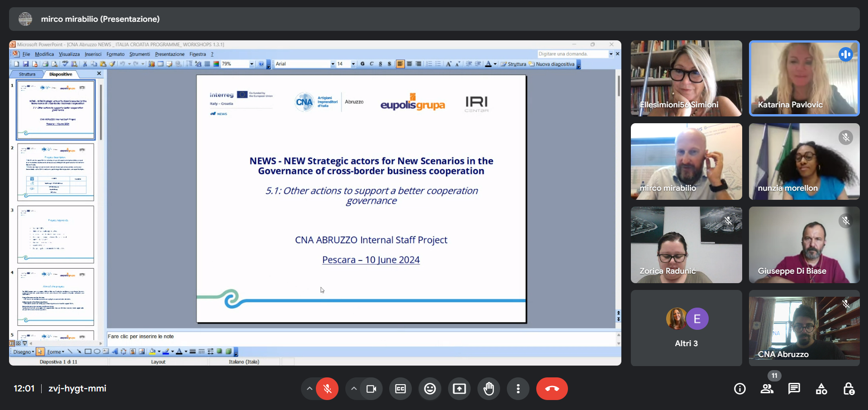The image size is (868, 410).
Task: Click the present screen icon
Action: coord(459,389)
